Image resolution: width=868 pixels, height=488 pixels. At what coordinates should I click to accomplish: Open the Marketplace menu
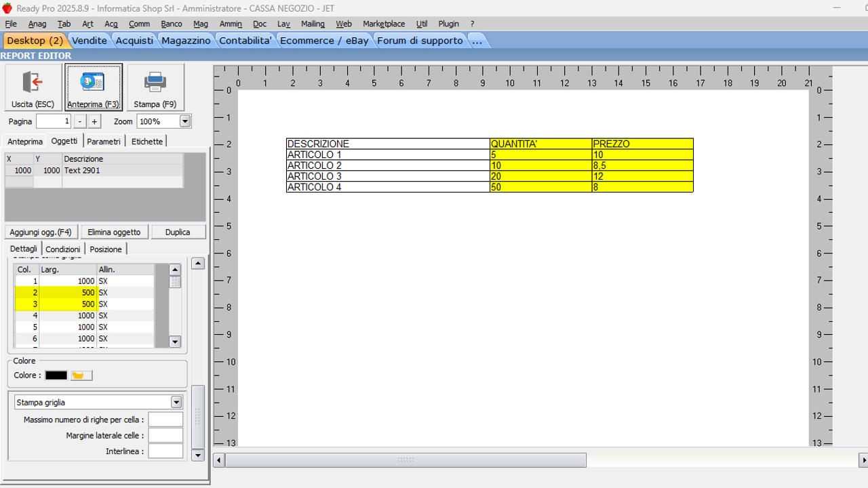pos(384,24)
